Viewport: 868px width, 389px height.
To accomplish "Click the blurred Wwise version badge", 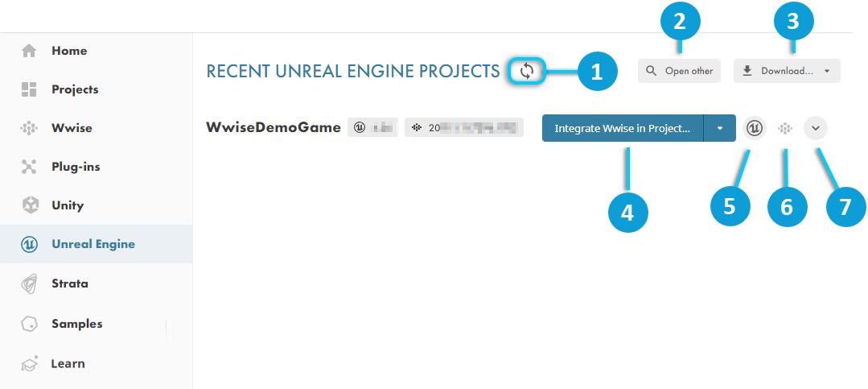I will (463, 127).
